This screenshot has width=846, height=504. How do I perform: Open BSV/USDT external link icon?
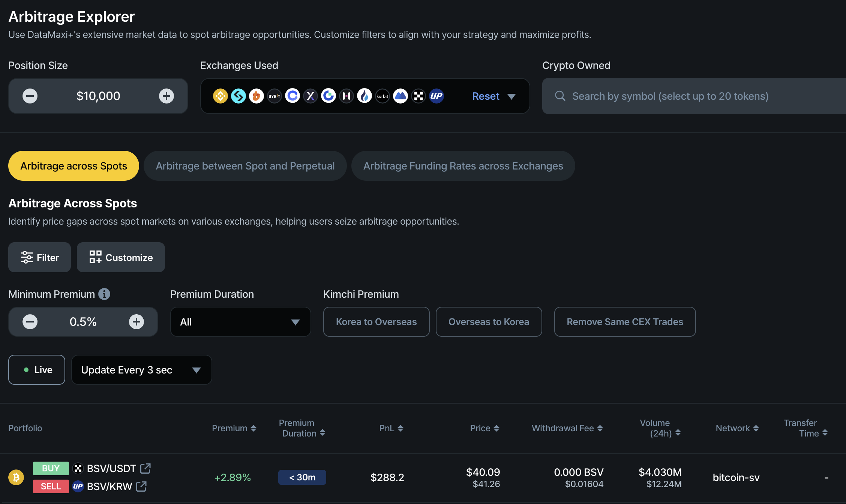click(145, 468)
